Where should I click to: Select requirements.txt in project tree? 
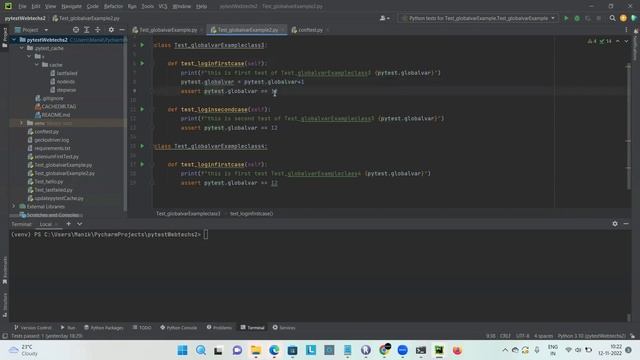[x=52, y=148]
